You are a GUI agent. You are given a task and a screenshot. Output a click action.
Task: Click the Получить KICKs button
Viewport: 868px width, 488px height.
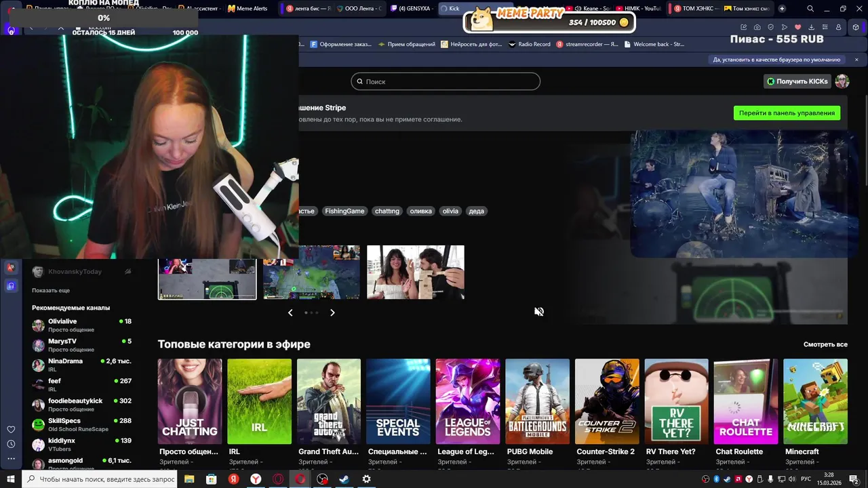click(797, 81)
